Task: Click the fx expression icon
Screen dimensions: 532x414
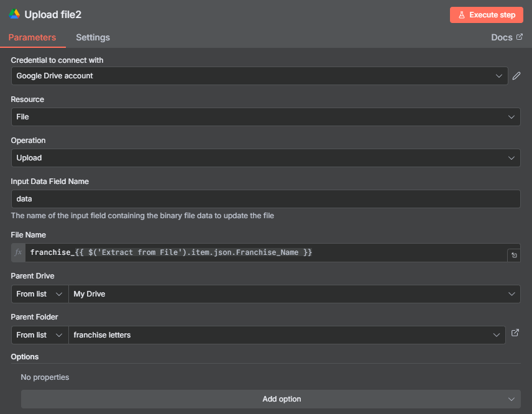Action: [x=18, y=252]
